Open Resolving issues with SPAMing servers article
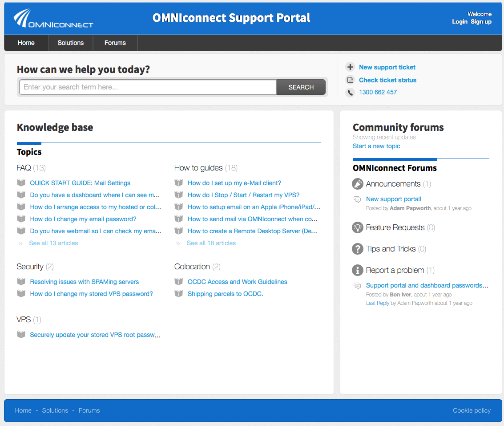Image resolution: width=504 pixels, height=426 pixels. pos(84,282)
